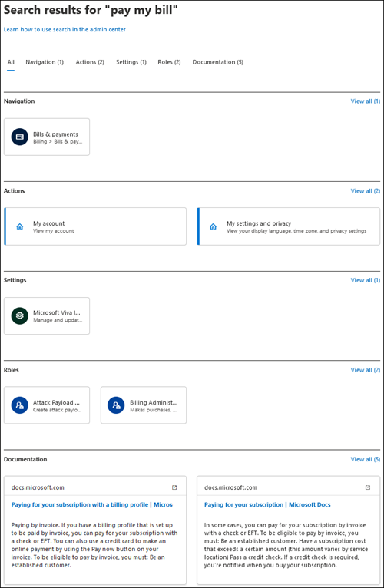Open Learn how to use search link
The image size is (384, 588).
[65, 29]
